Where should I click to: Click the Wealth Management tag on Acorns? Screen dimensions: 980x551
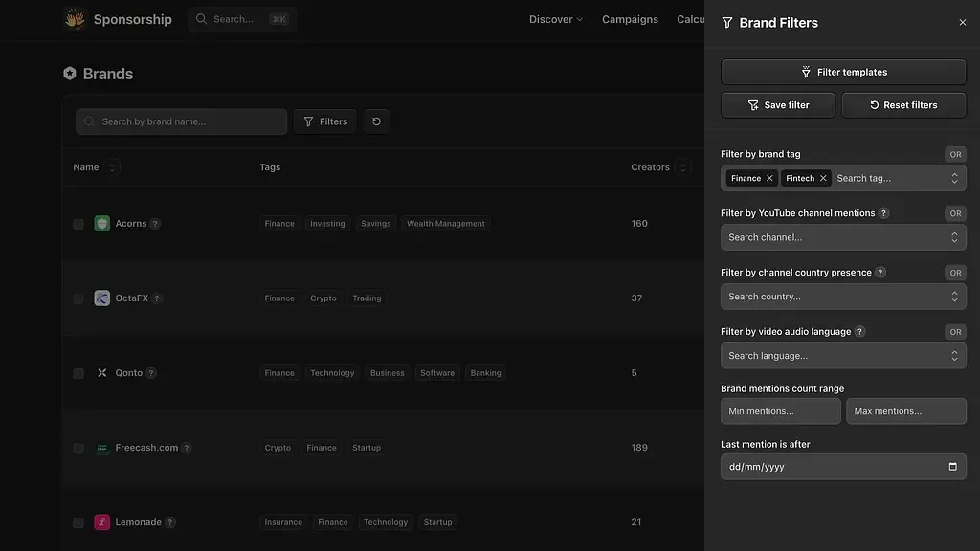coord(446,224)
